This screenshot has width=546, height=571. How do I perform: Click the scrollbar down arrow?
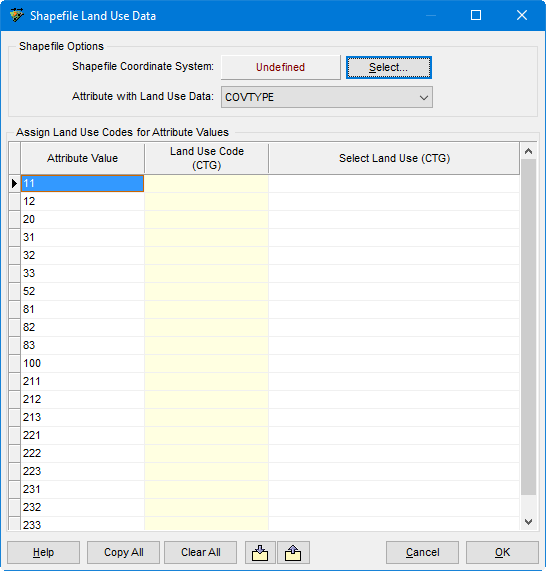pos(529,522)
